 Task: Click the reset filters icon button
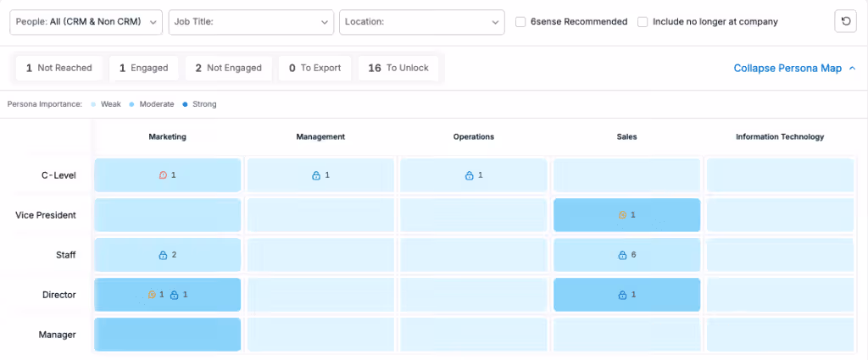845,21
